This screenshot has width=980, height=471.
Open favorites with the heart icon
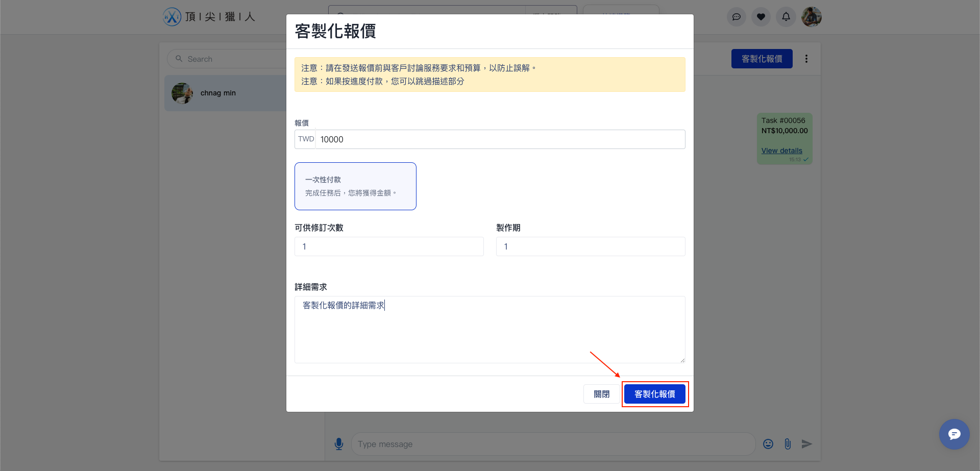point(761,17)
